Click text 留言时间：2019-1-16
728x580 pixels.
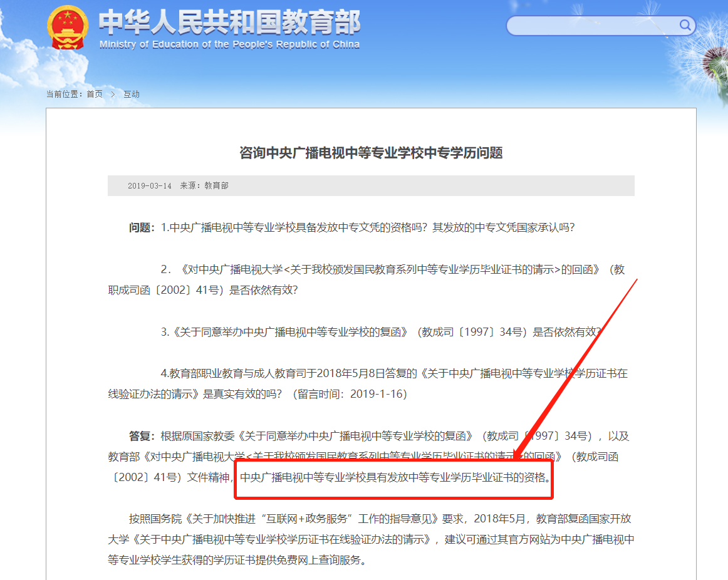tap(350, 394)
